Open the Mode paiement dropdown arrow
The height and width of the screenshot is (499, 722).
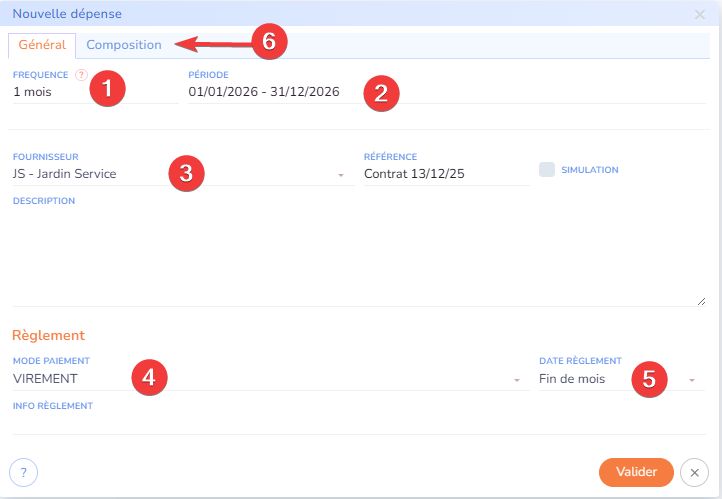tap(516, 380)
